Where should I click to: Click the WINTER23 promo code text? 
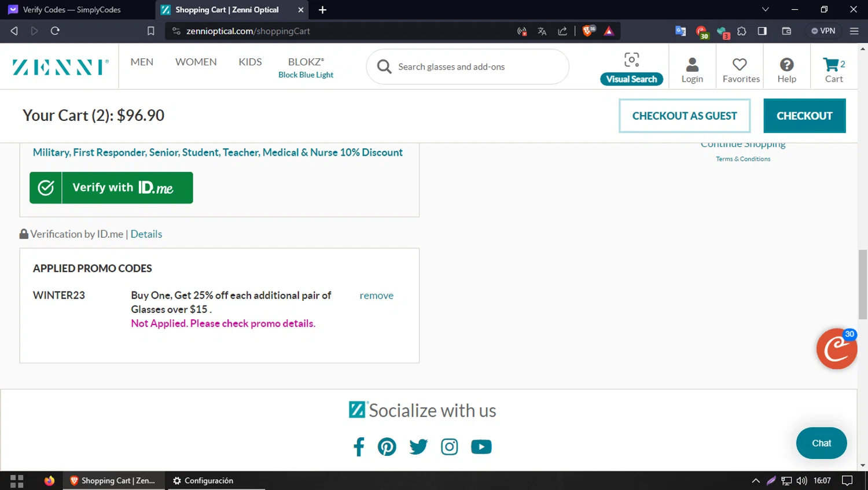(x=59, y=296)
